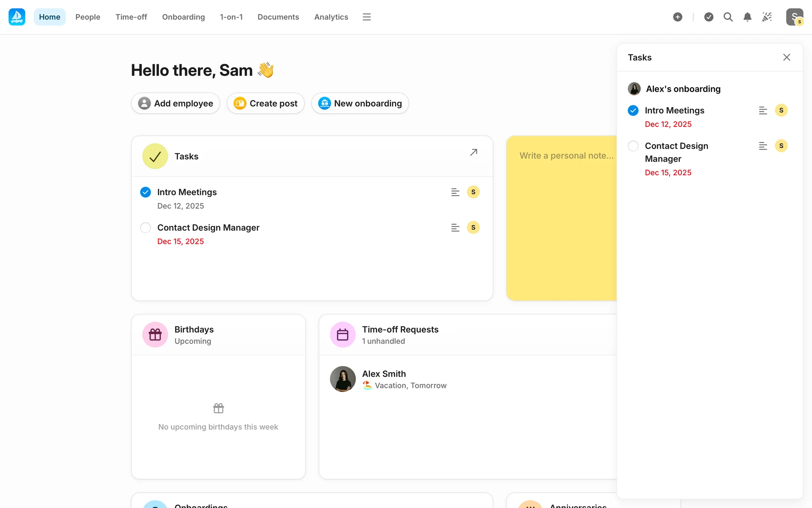Click the plus add icon in top bar

(678, 17)
